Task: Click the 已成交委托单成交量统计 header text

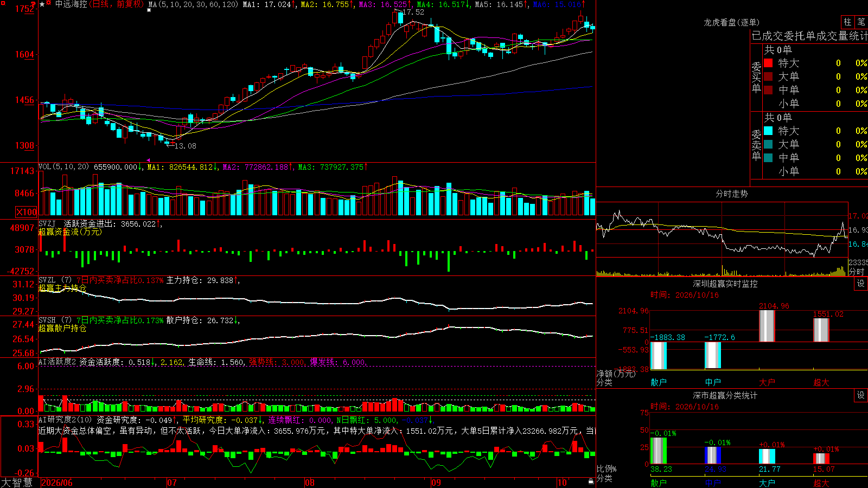Action: [809, 36]
